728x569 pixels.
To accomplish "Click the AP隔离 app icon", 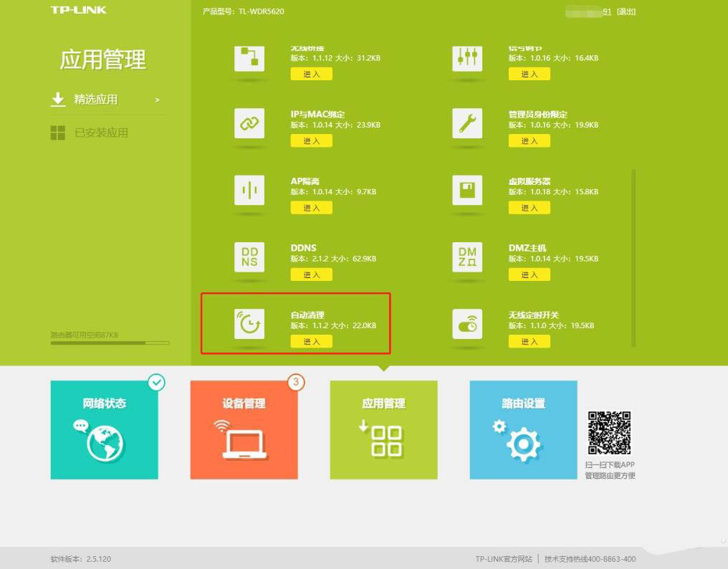I will (x=249, y=191).
